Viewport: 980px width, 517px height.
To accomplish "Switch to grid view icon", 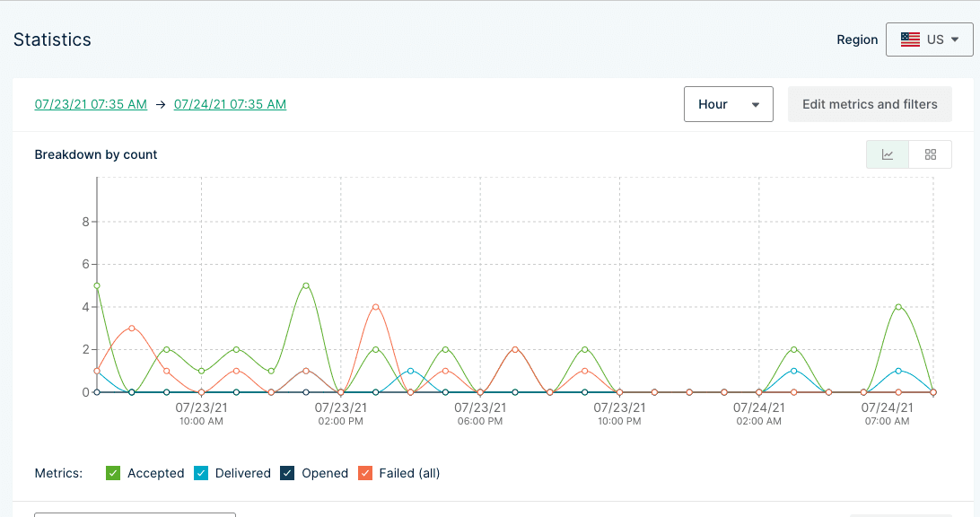I will click(x=931, y=154).
